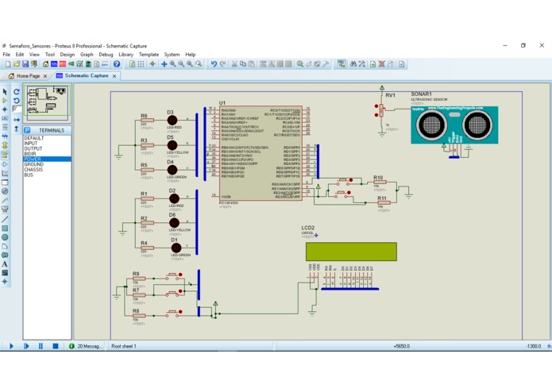Click the P pick terminals button
Viewport: 552px width, 392px height.
pos(28,130)
